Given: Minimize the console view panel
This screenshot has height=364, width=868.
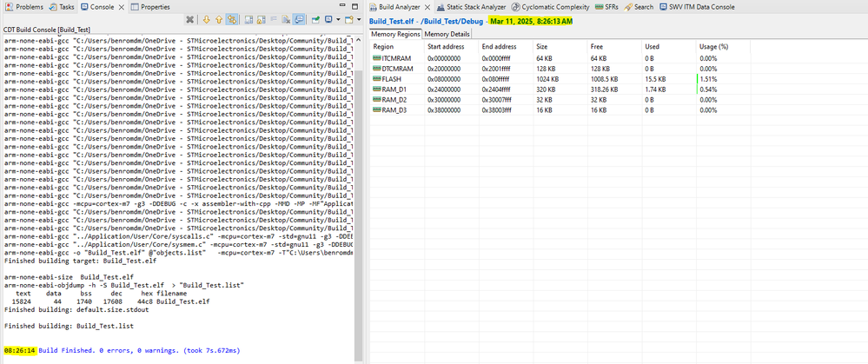Looking at the screenshot, I should tap(342, 5).
